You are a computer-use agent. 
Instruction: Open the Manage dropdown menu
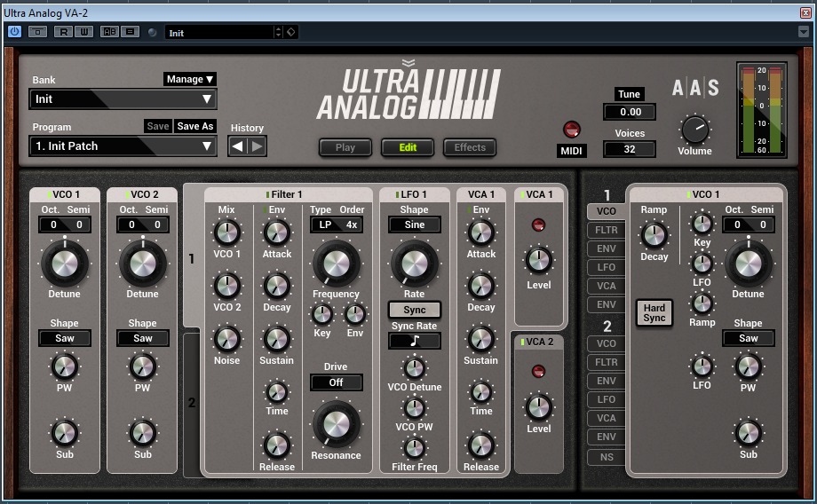pos(190,79)
